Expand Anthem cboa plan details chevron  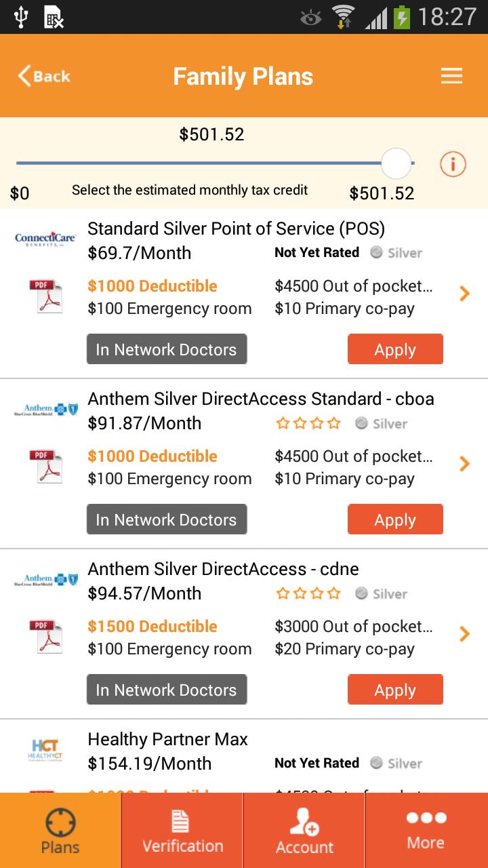464,464
